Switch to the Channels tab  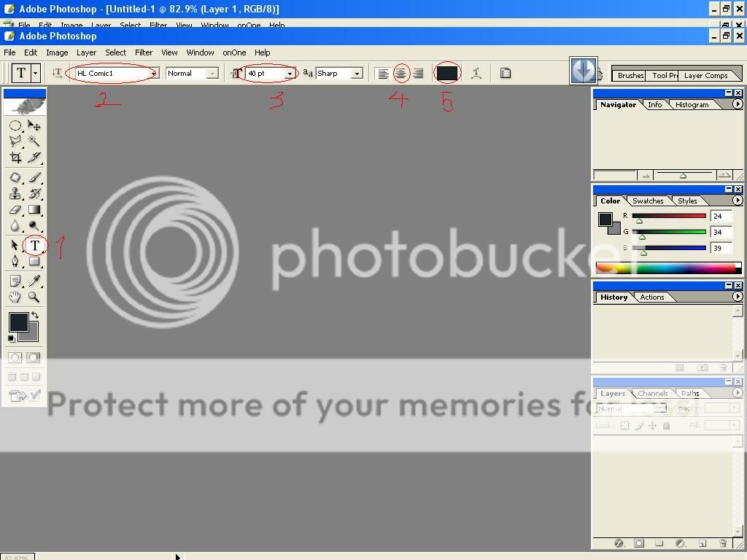653,393
